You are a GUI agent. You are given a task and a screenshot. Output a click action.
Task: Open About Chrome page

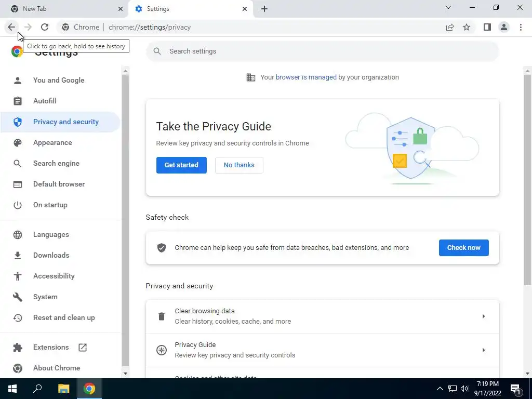(x=60, y=368)
